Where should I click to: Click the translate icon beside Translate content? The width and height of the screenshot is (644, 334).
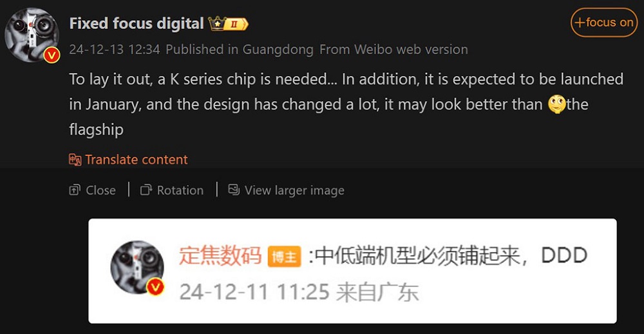[75, 160]
